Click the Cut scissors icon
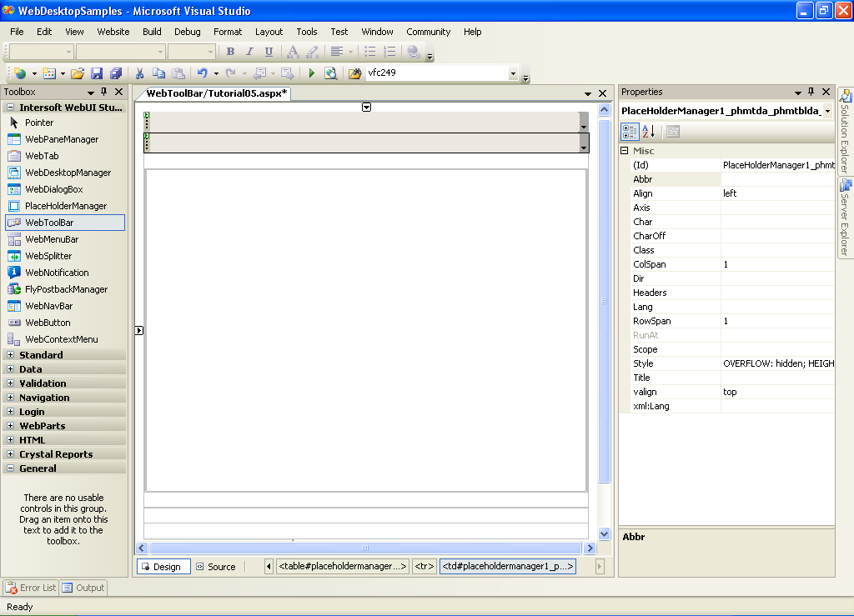Viewport: 854px width, 616px height. click(x=139, y=73)
